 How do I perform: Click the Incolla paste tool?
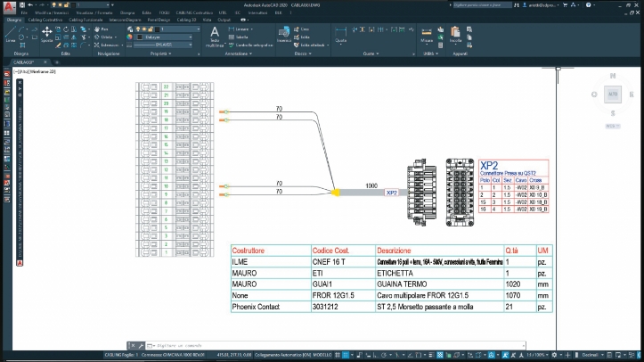click(455, 35)
